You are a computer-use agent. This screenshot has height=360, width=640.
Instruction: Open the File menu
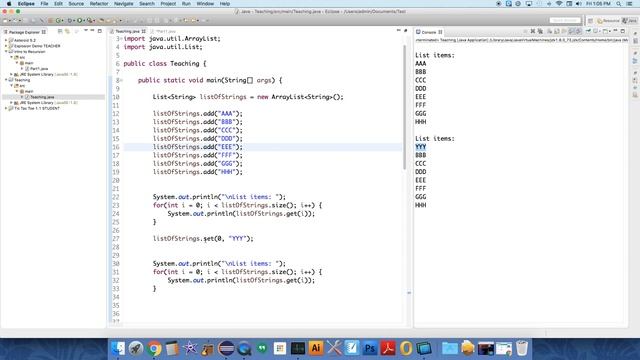coord(44,4)
